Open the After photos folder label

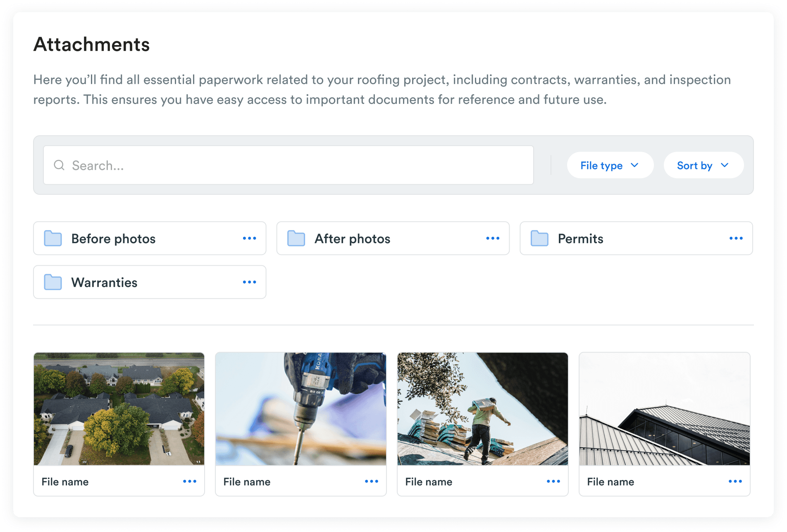[x=352, y=239]
